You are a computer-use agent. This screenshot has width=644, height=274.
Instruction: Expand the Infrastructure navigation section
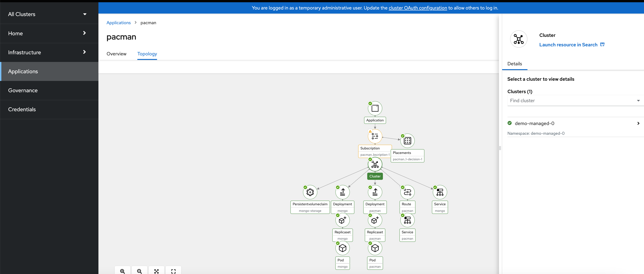48,52
